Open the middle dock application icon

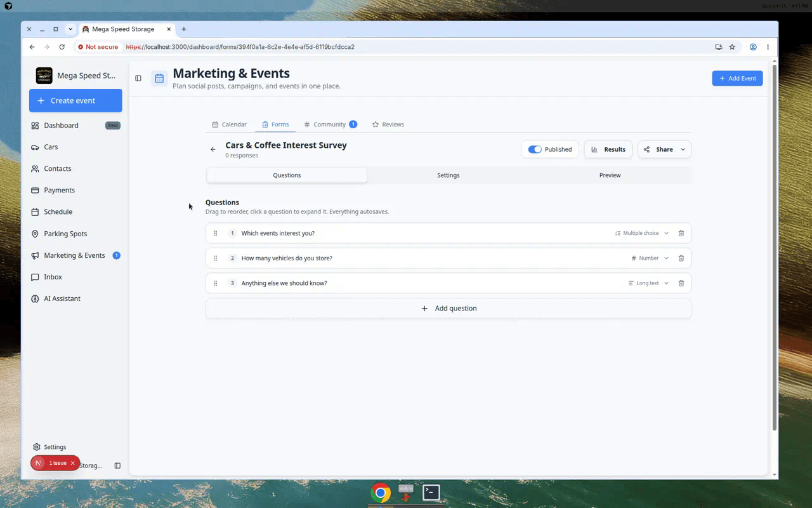pyautogui.click(x=406, y=492)
